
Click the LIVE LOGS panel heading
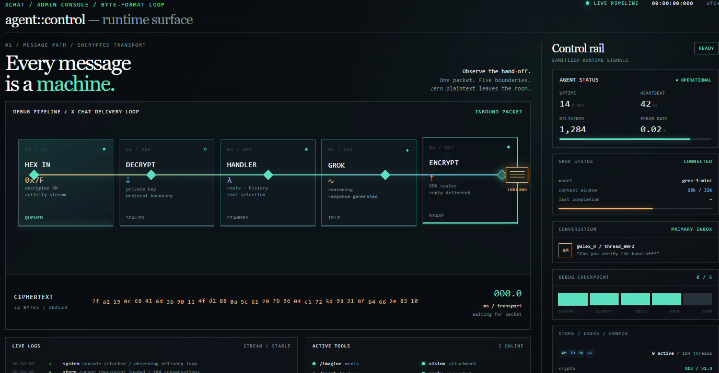point(26,346)
